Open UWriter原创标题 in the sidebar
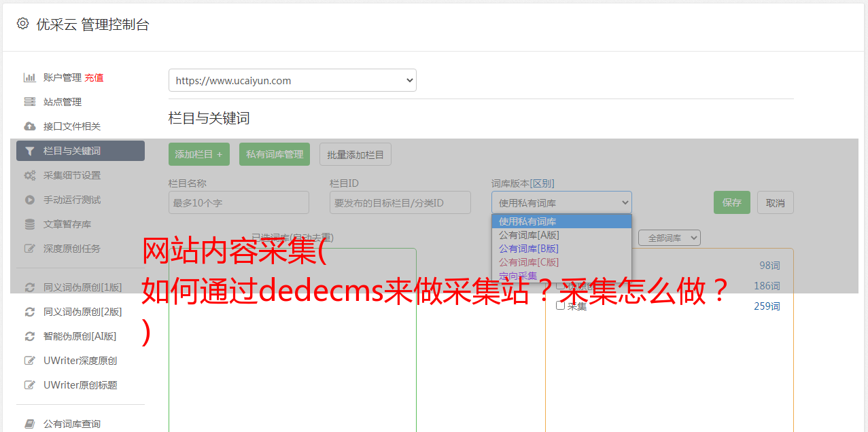 (x=80, y=385)
